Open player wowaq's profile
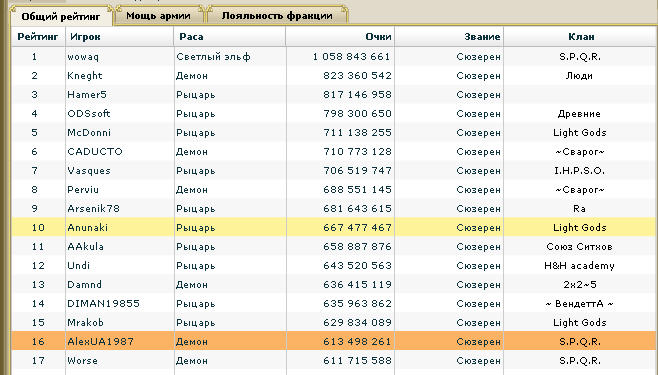 tap(83, 57)
